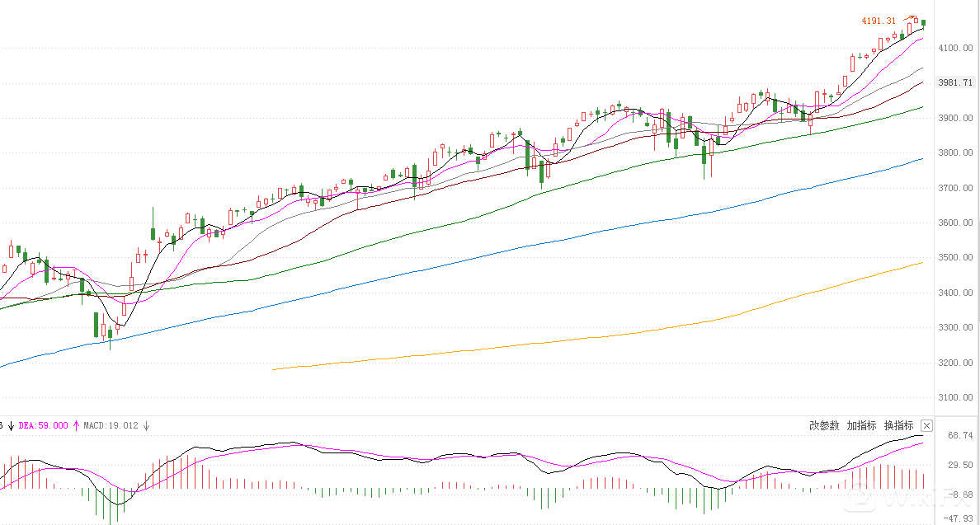Viewport: 980px width, 525px height.
Task: Click the 3100.00 price axis label
Action: coord(956,398)
